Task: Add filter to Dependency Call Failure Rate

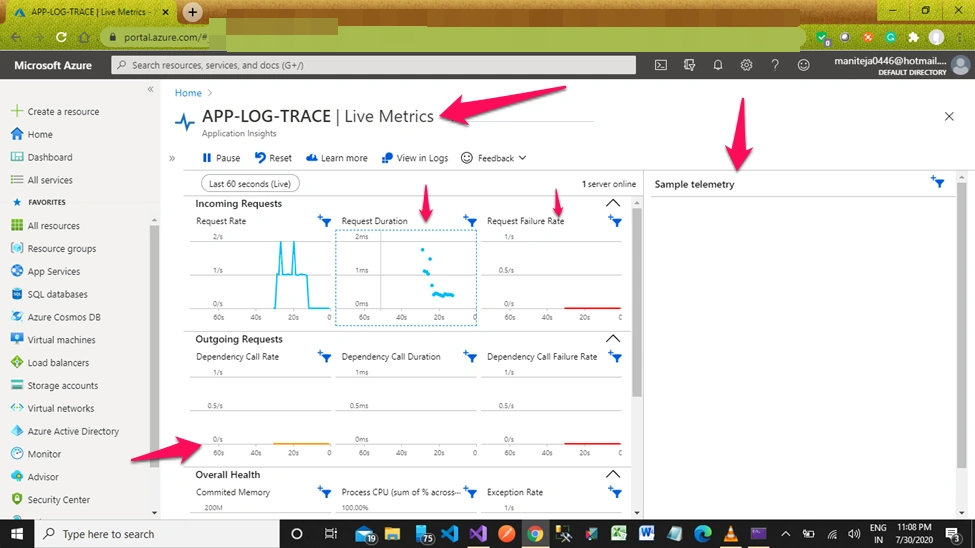Action: [x=614, y=356]
